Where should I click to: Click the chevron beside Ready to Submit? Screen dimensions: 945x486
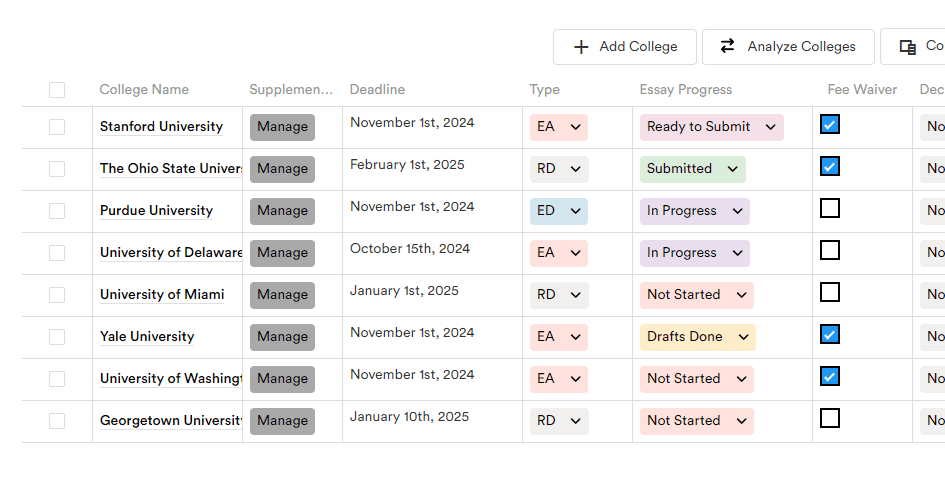[x=770, y=127]
